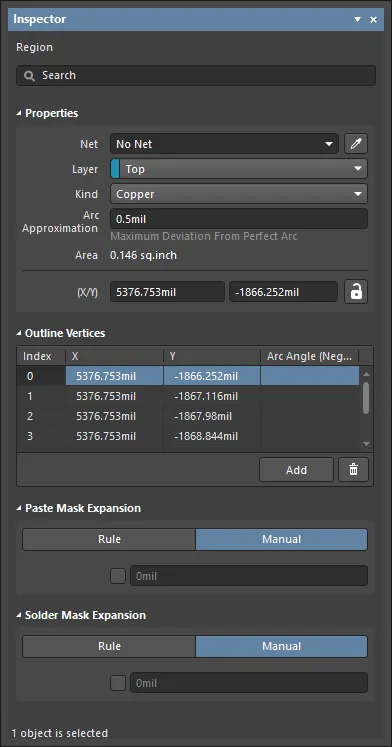Toggle the X/Y position lock icon
The height and width of the screenshot is (747, 392).
coord(356,292)
